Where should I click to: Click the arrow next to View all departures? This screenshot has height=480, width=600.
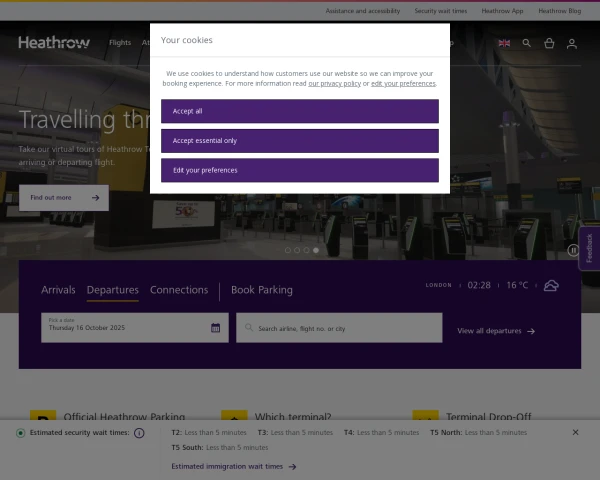(x=531, y=331)
